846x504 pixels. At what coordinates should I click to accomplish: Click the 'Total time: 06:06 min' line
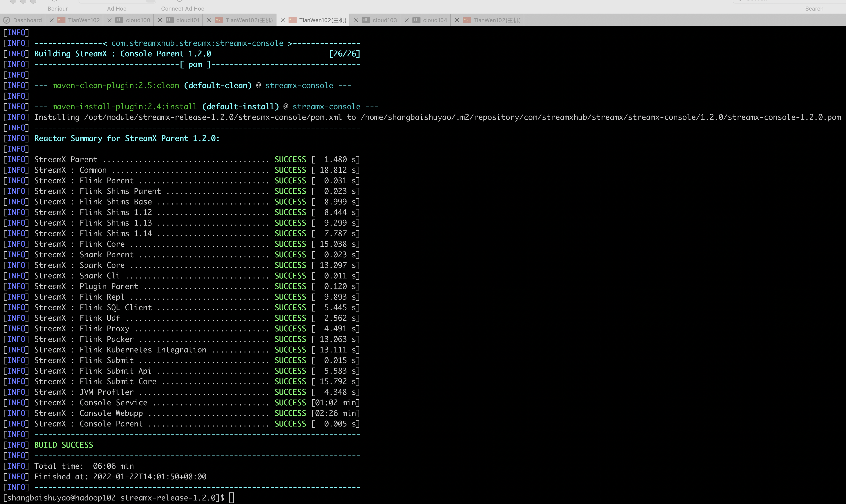84,466
